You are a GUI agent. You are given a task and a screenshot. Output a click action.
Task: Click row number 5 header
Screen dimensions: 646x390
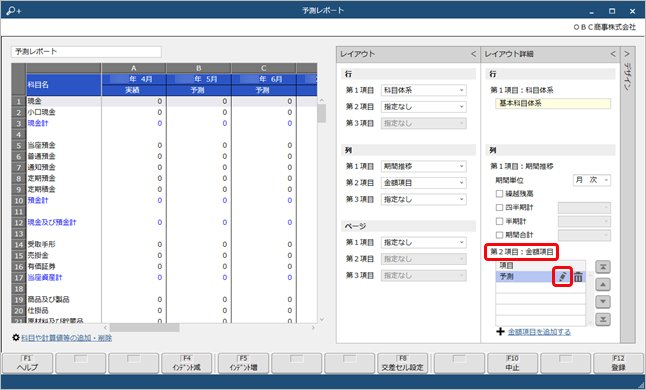[19, 145]
